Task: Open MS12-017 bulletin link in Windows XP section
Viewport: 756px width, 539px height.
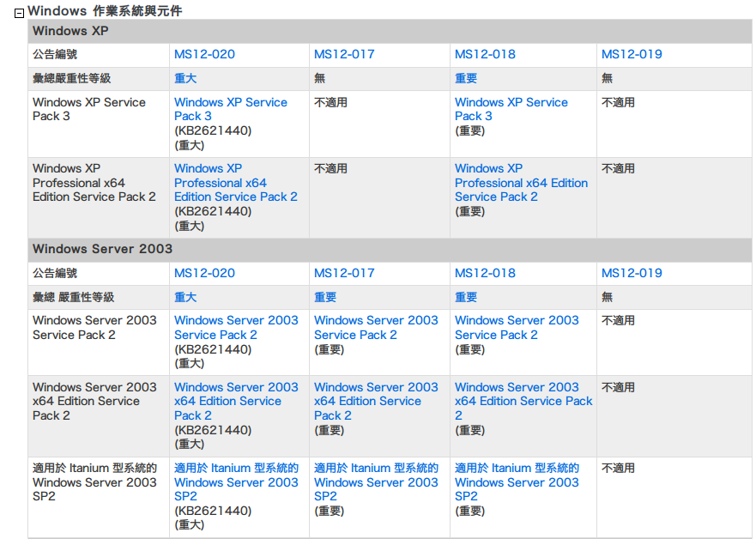Action: (344, 54)
